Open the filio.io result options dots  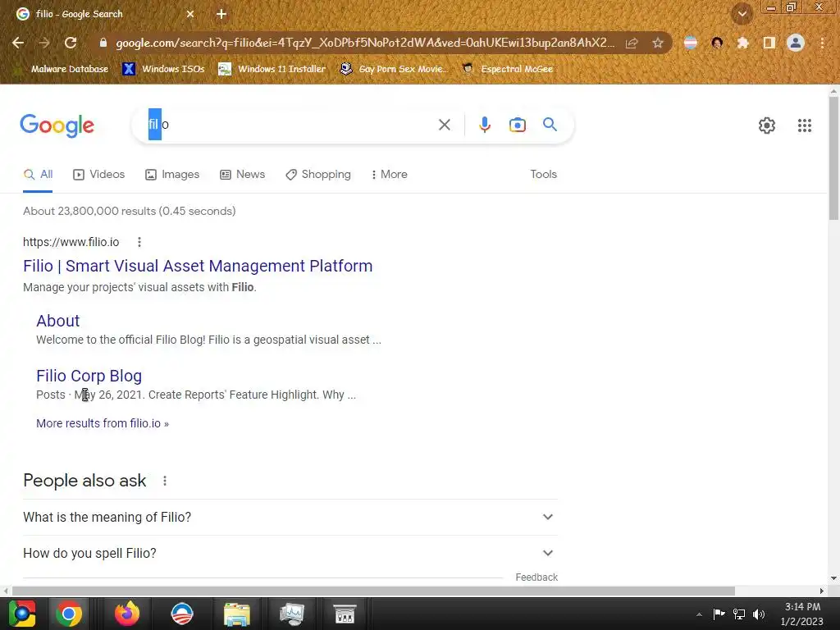[x=139, y=242]
